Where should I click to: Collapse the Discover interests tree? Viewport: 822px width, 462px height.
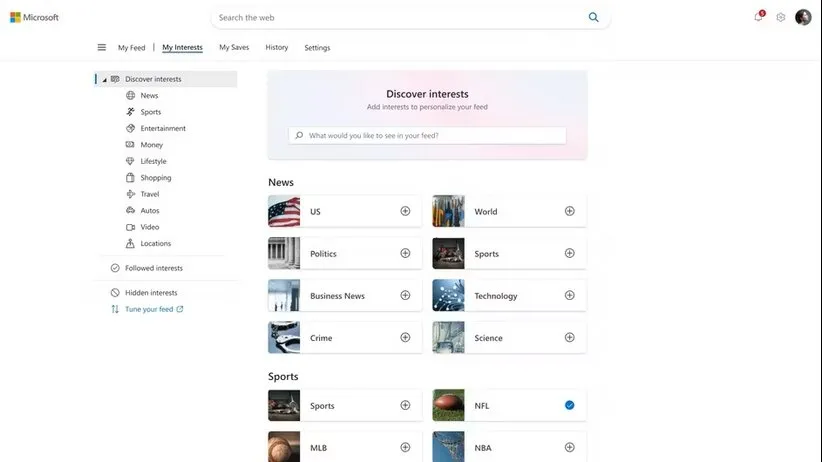(x=105, y=79)
